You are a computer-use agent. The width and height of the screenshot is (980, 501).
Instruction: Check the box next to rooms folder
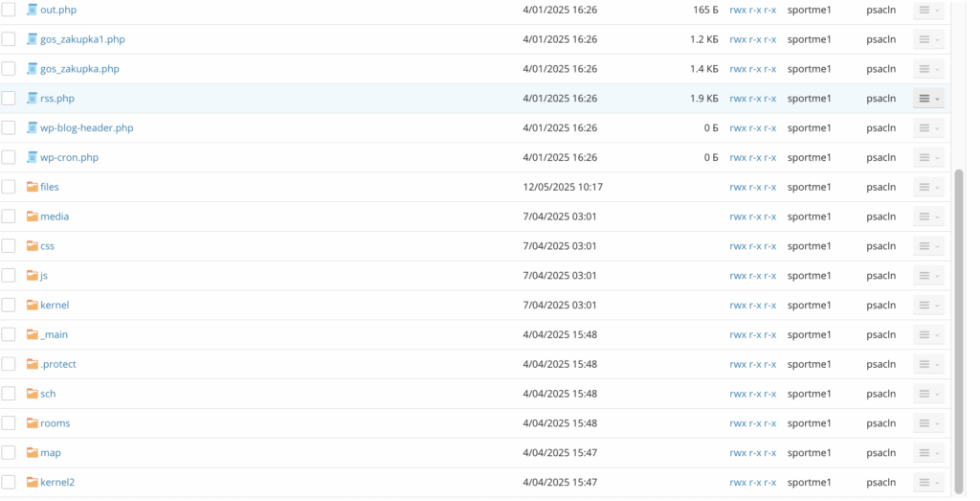(9, 423)
